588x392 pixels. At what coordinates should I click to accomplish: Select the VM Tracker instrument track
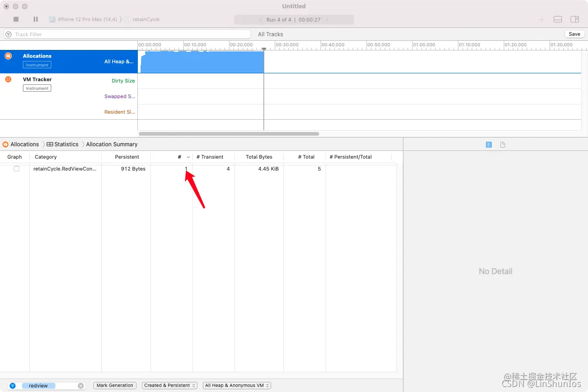click(69, 96)
